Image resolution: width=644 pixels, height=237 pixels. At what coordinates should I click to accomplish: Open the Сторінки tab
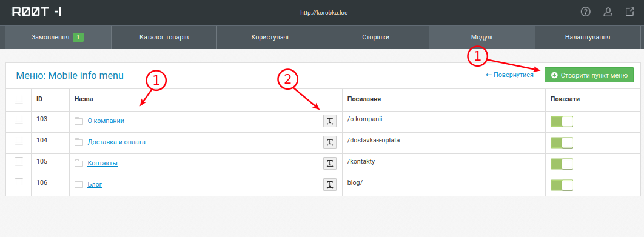pyautogui.click(x=376, y=38)
